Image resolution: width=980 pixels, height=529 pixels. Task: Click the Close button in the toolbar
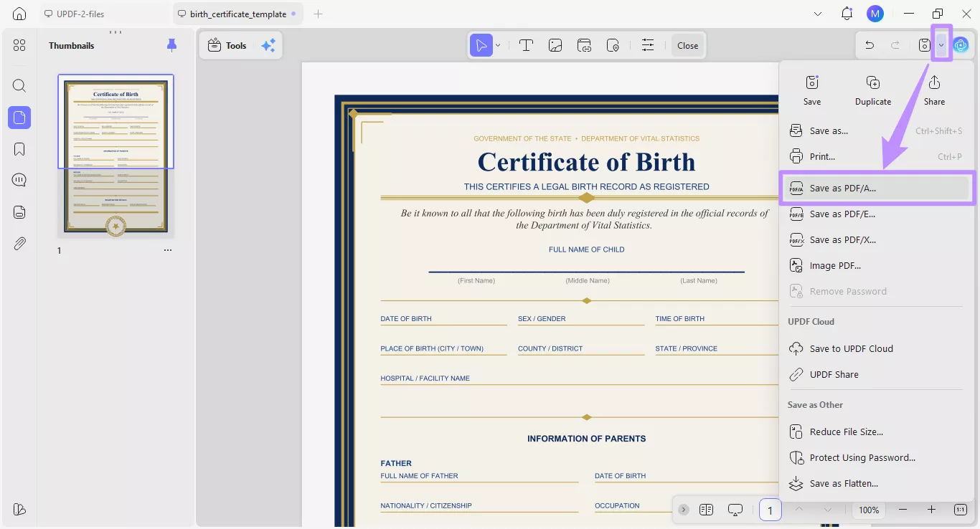click(x=687, y=44)
